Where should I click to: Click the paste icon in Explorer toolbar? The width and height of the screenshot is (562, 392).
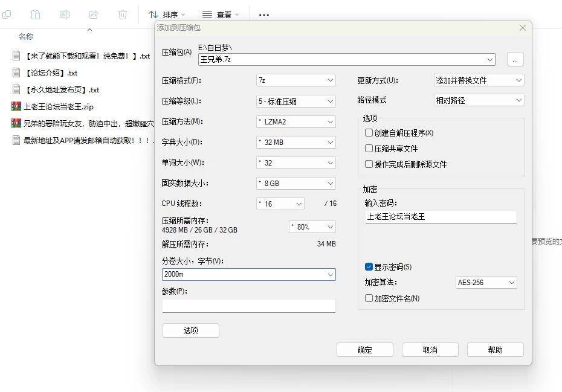36,14
